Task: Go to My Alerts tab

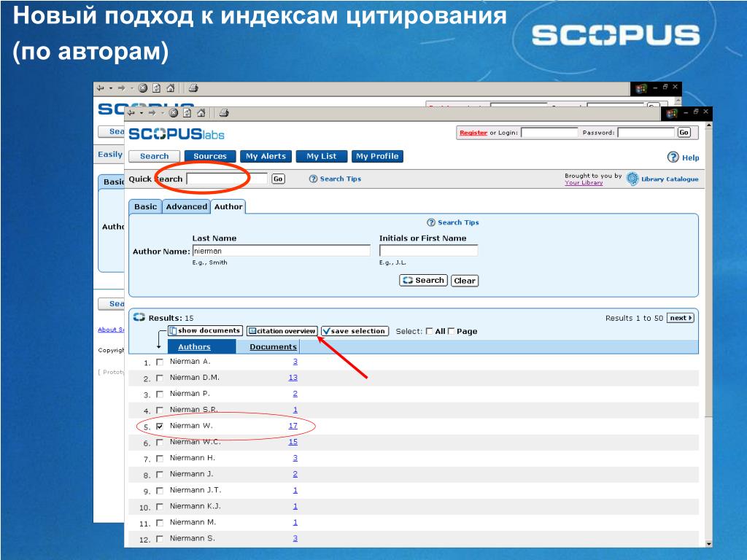Action: tap(266, 156)
